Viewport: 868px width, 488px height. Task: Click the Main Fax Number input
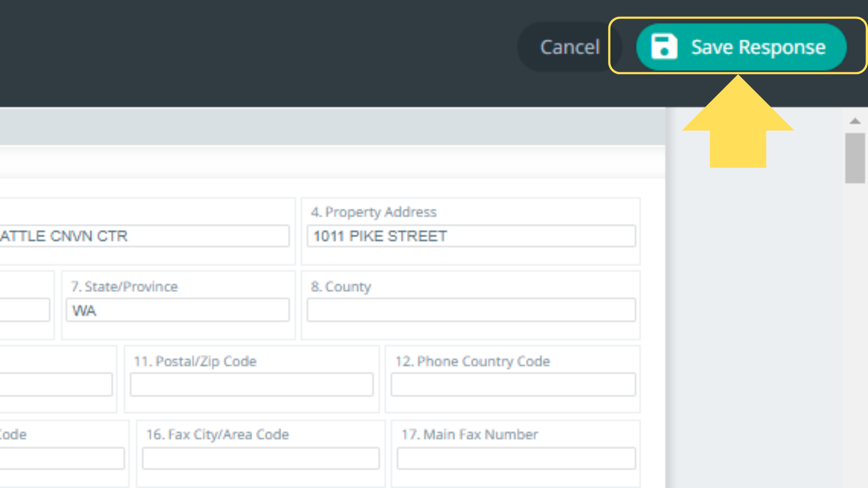(516, 459)
